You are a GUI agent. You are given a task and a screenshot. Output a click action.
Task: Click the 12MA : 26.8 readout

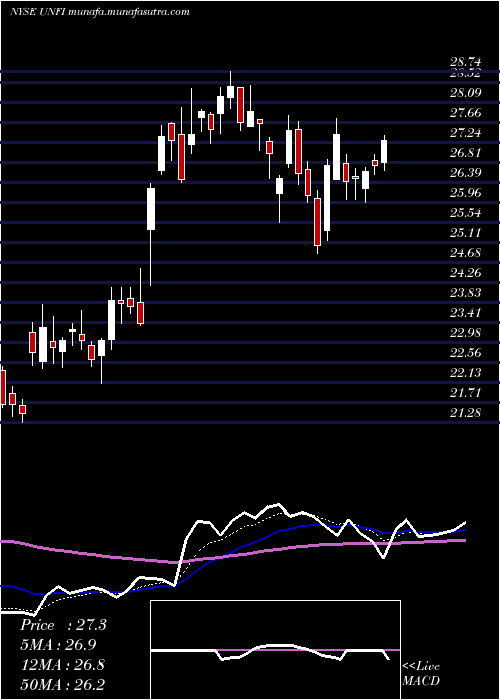click(x=62, y=665)
